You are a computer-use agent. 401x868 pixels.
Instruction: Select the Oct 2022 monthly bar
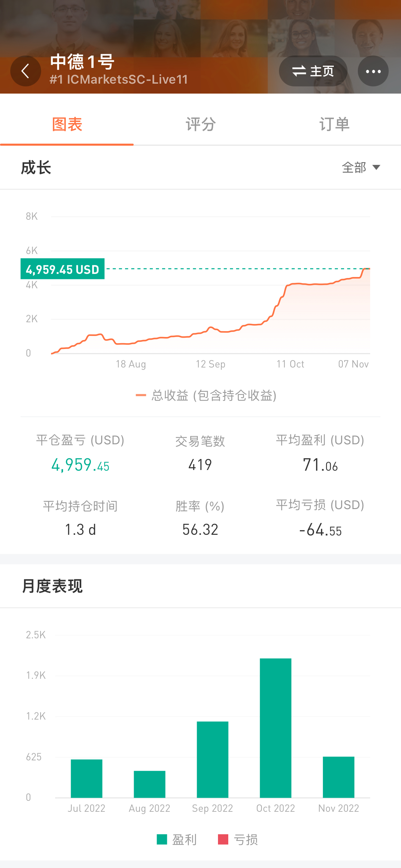[x=276, y=728]
